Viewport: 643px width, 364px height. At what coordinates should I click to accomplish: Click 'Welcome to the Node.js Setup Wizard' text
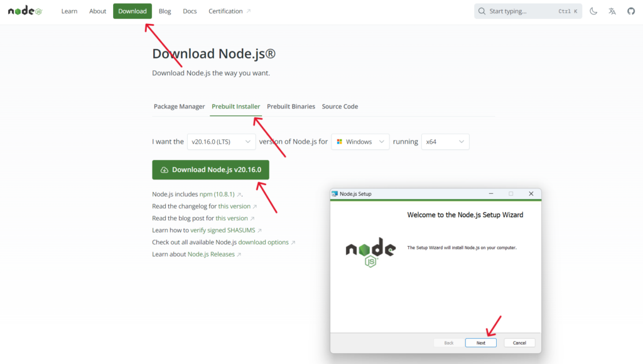click(x=465, y=215)
